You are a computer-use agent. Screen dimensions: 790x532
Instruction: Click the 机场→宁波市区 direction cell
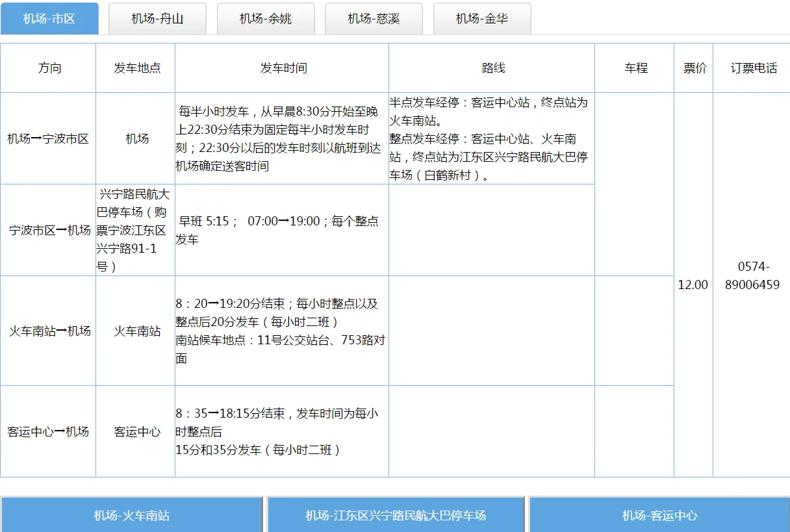[49, 138]
